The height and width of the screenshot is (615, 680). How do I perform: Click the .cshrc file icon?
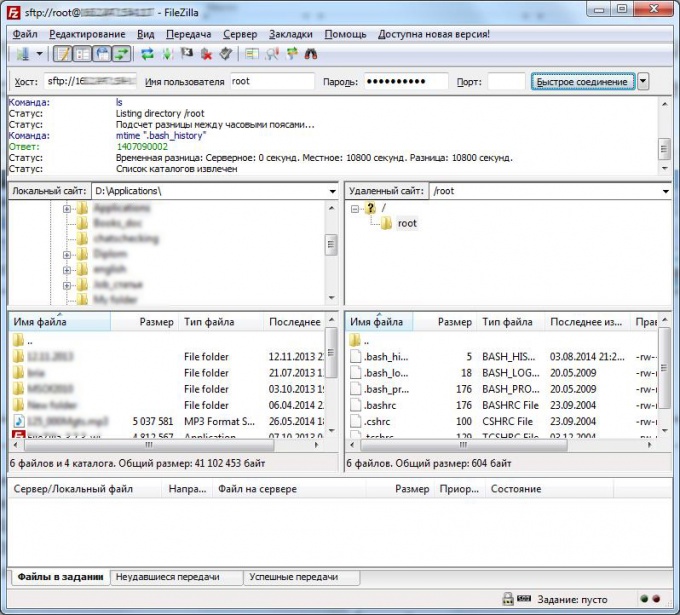tap(356, 422)
